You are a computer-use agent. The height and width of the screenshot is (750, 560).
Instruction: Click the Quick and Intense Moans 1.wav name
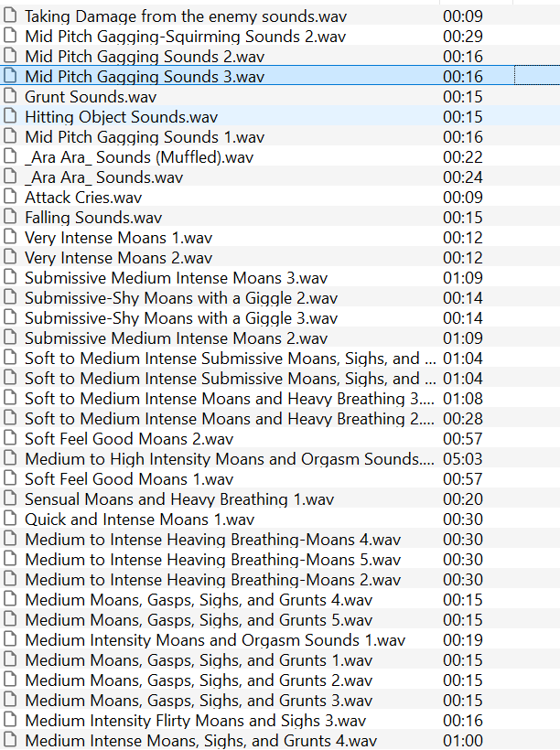pyautogui.click(x=140, y=519)
